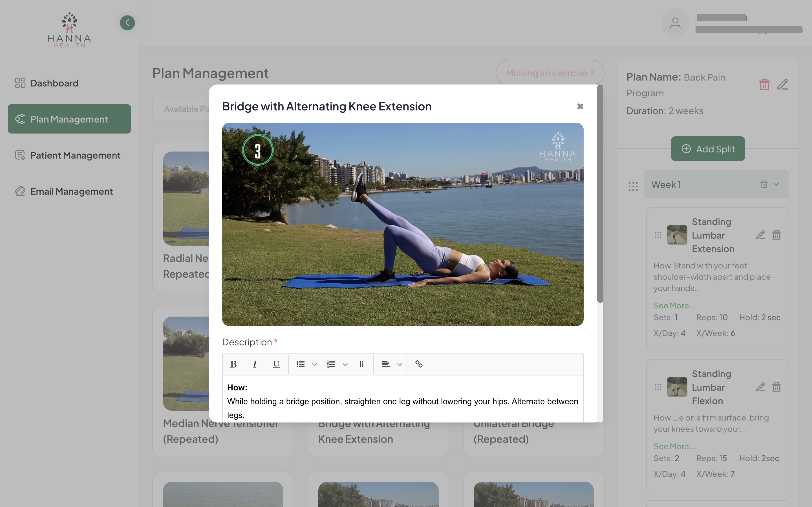The height and width of the screenshot is (507, 812).
Task: Delete Standing Lumbar Extension exercise
Action: (776, 235)
